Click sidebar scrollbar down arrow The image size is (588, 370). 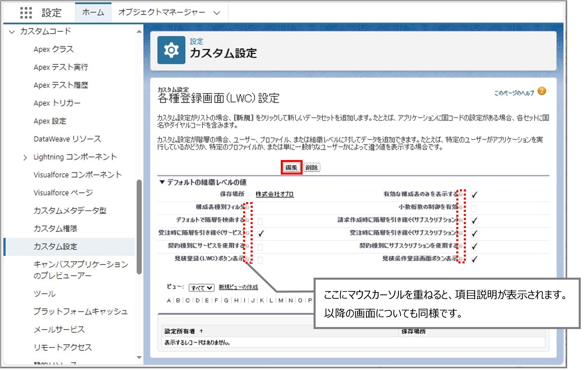pyautogui.click(x=139, y=358)
